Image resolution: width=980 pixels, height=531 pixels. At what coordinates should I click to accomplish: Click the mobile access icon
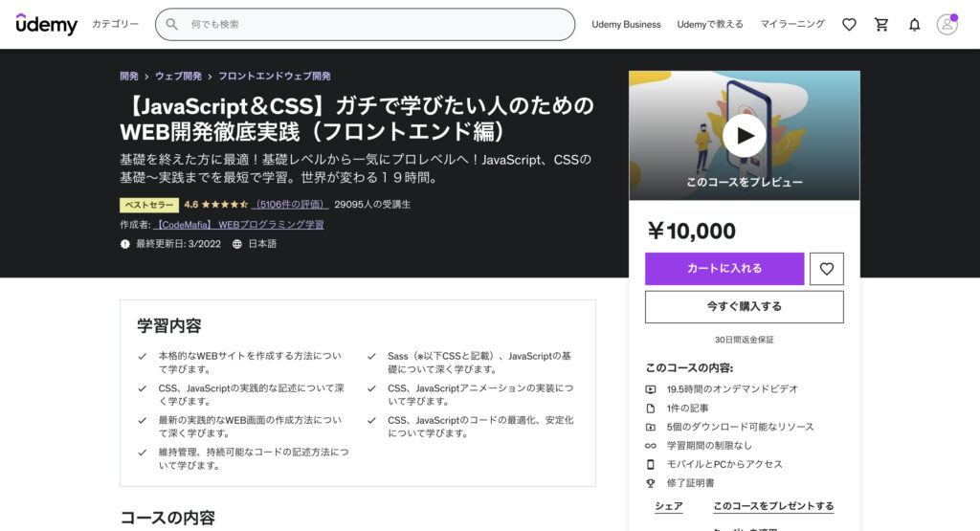651,464
